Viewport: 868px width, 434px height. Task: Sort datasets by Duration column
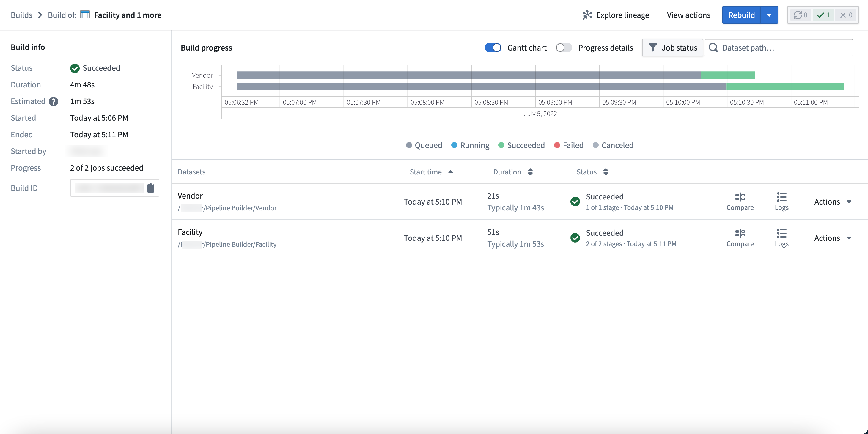click(x=513, y=172)
